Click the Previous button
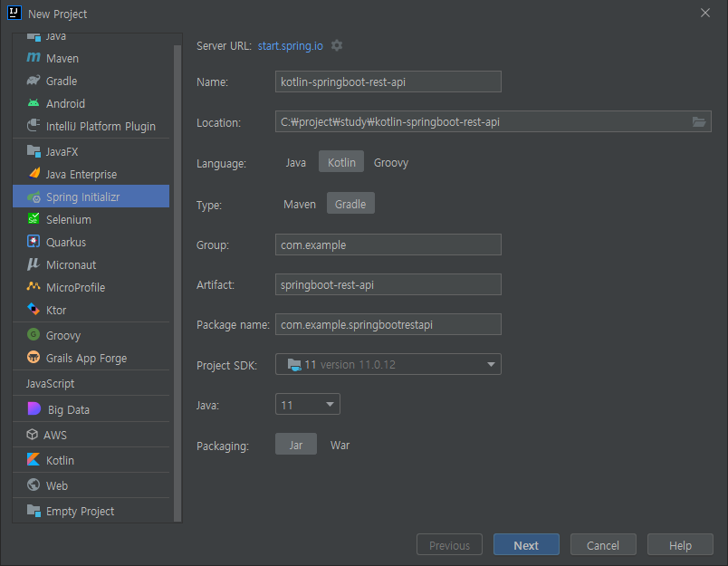 click(x=449, y=545)
